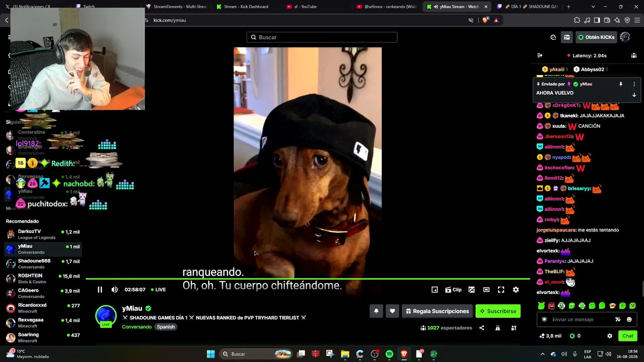Switch to @sefiroox rankeando tab
Screen dimensions: 644x362
(386, 7)
